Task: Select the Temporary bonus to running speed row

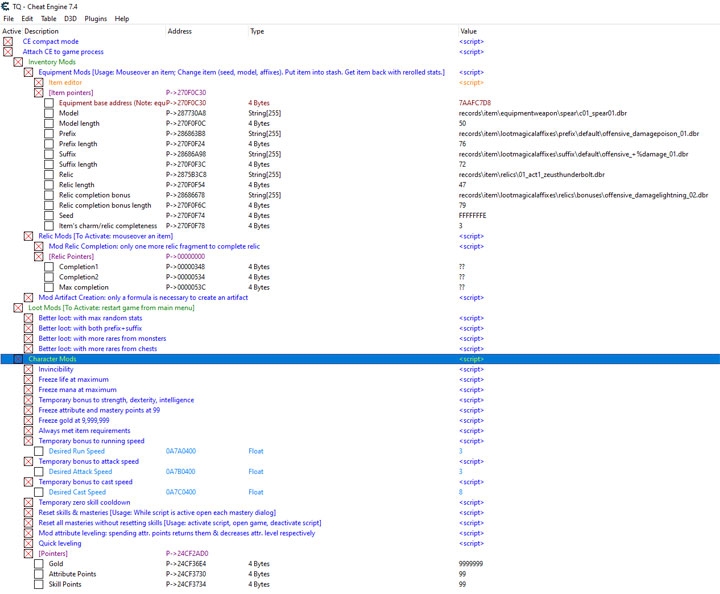Action: pos(91,441)
